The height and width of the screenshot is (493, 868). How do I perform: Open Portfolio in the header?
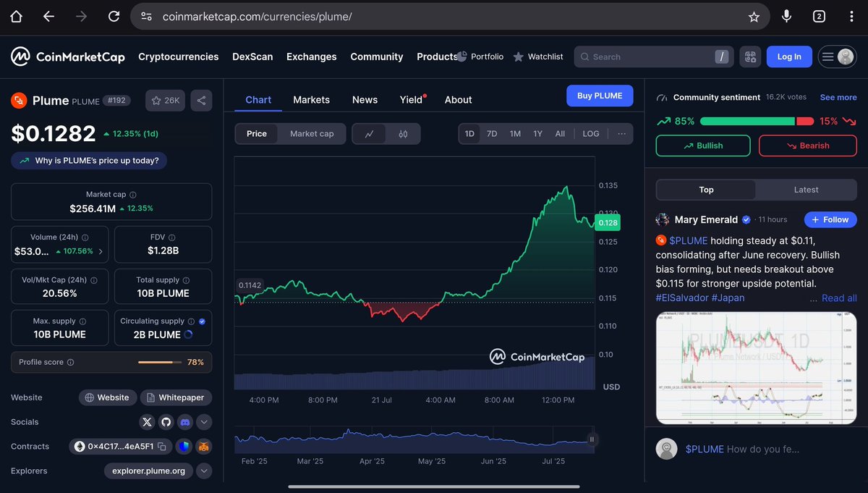point(480,56)
